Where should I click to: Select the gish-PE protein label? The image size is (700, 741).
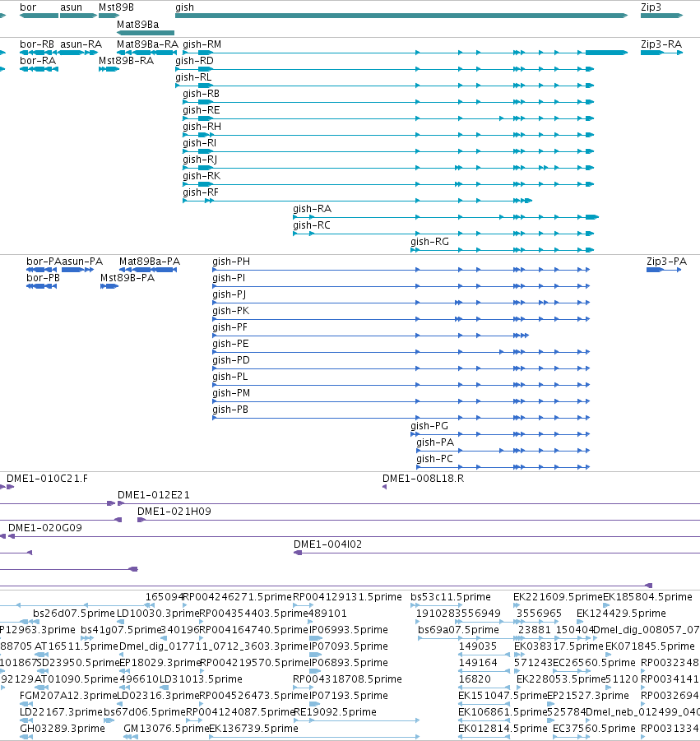point(230,344)
